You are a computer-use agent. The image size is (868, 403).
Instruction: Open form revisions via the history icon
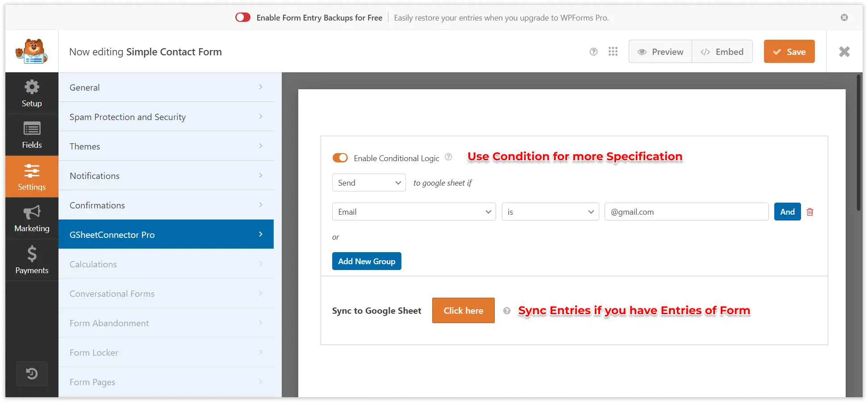point(31,374)
